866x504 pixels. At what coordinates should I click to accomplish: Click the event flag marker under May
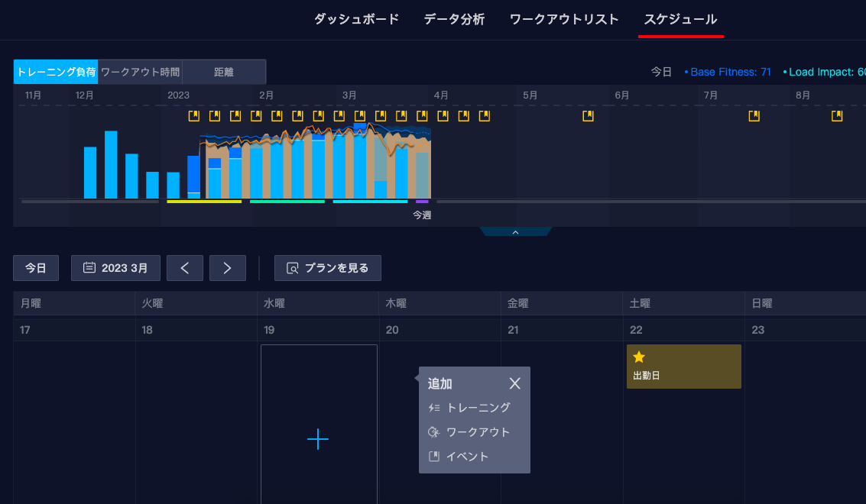tap(589, 116)
